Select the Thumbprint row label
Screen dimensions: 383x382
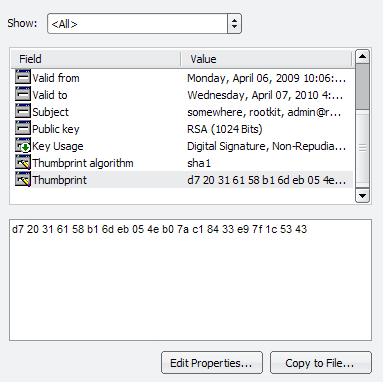point(60,180)
